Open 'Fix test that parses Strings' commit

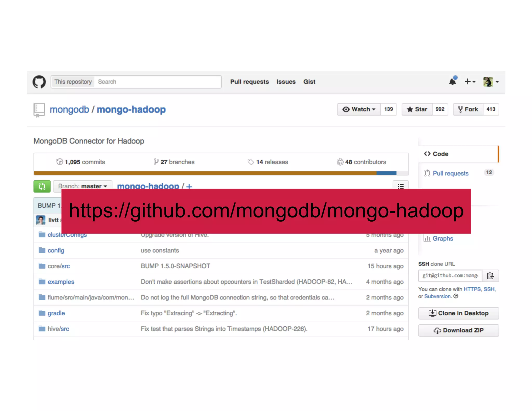pyautogui.click(x=224, y=329)
